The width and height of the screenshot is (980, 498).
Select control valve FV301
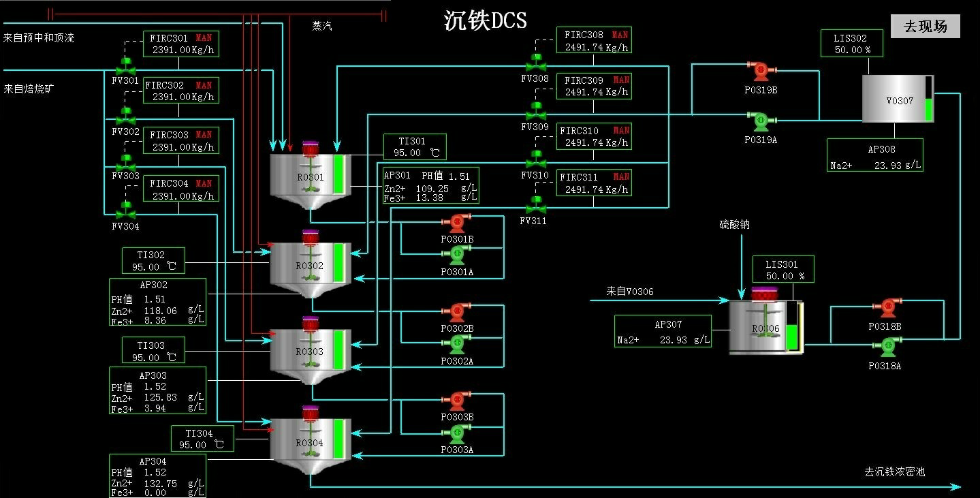[125, 66]
